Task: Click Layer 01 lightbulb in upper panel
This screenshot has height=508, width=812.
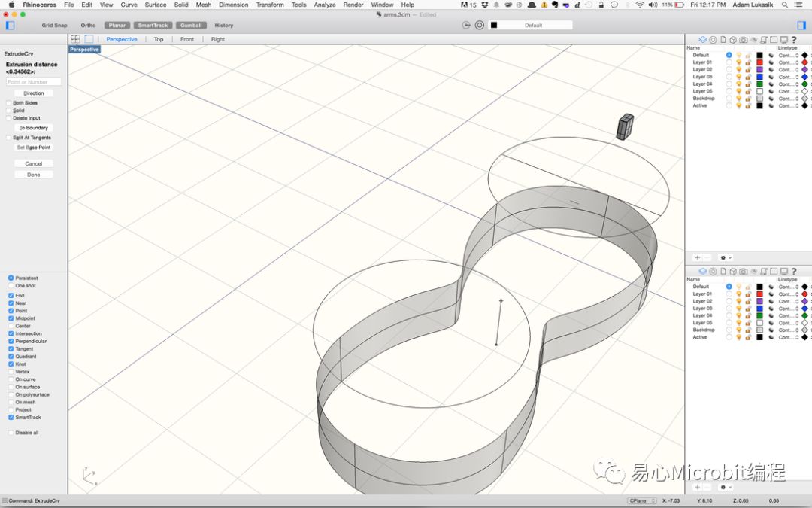Action: coord(739,62)
